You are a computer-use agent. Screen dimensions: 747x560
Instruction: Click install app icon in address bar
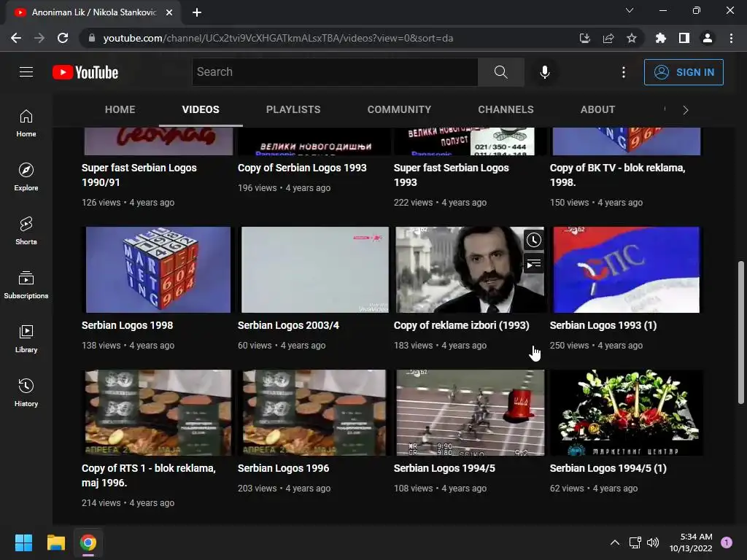584,38
